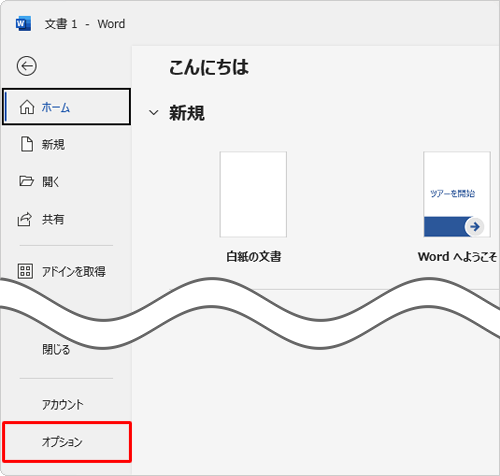Screen dimensions: 500x476
Task: Open オプション in the sidebar
Action: tap(66, 442)
